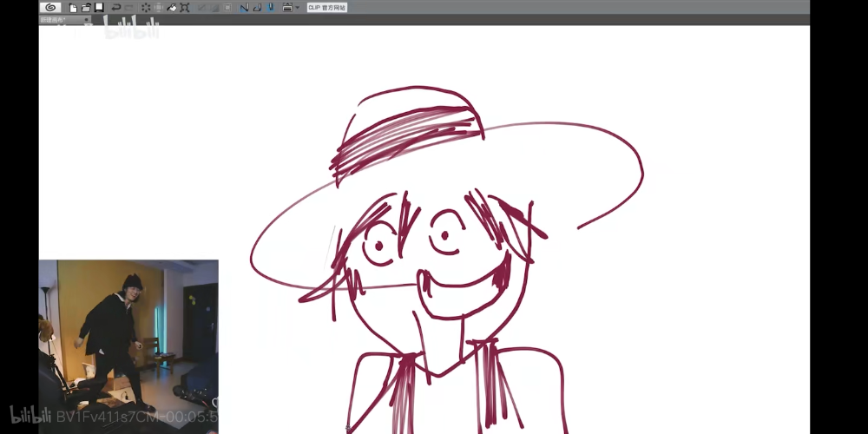Select the paint bucket Fill icon

point(172,8)
